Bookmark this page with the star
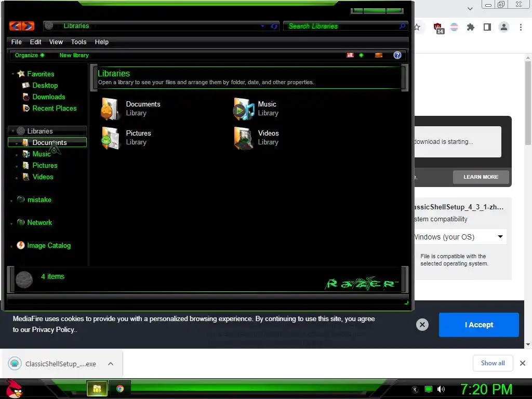 (417, 27)
